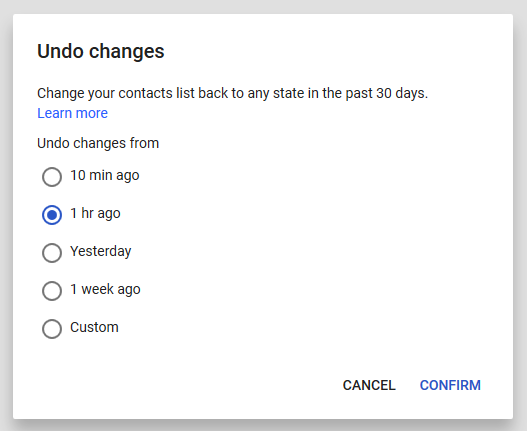Viewport: 527px width, 431px height.
Task: Select the 10 min ago radio circle
Action: 52,177
